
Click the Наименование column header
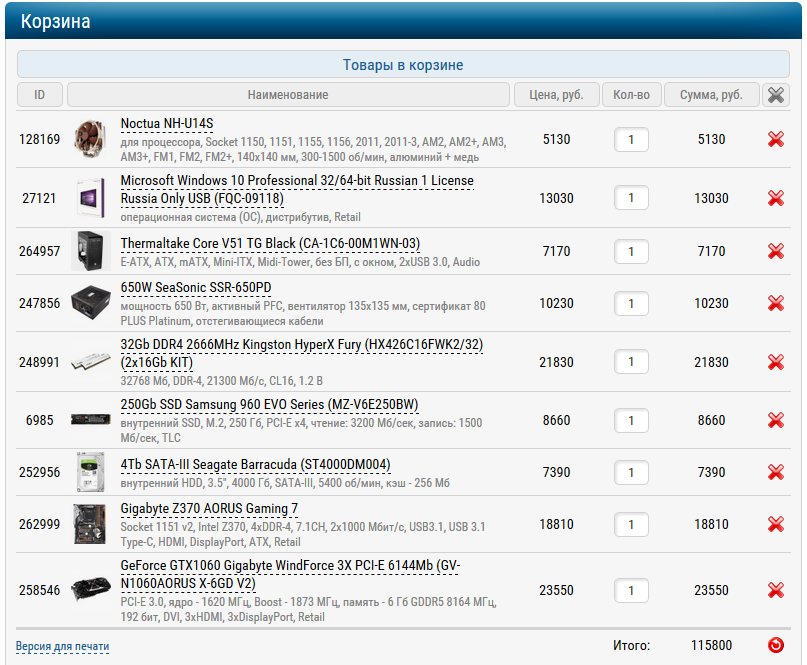click(x=288, y=95)
